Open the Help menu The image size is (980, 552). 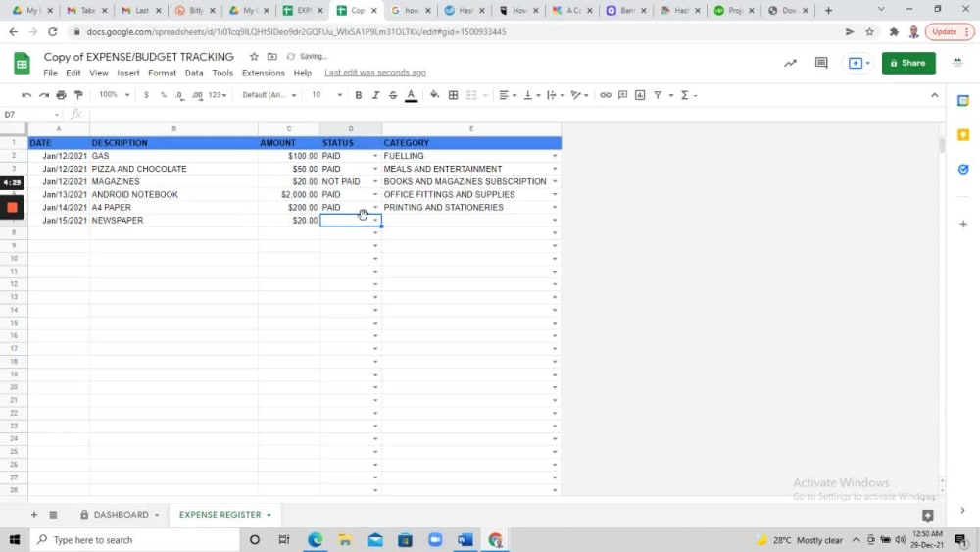coord(303,74)
